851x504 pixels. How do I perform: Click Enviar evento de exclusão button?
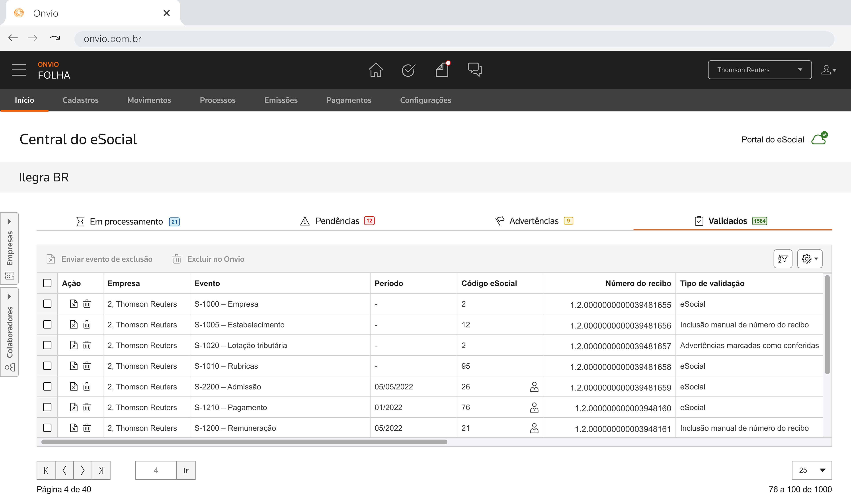coord(99,259)
